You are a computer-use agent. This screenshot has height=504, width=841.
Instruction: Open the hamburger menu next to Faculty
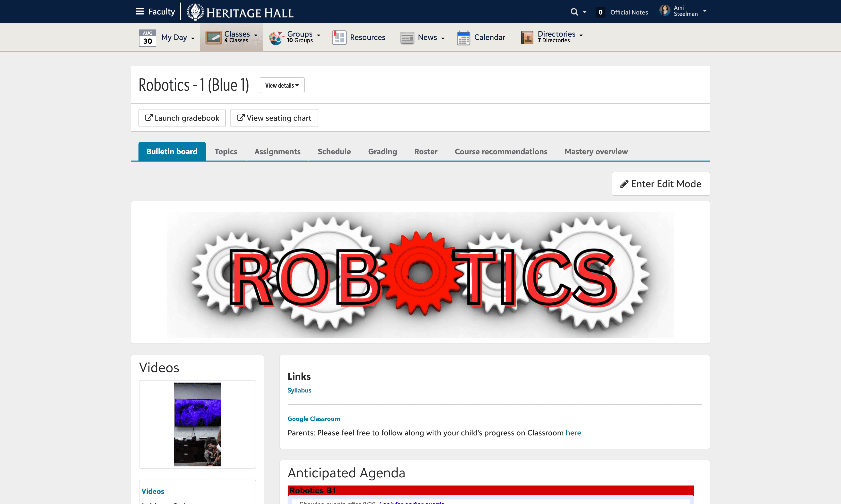click(139, 11)
